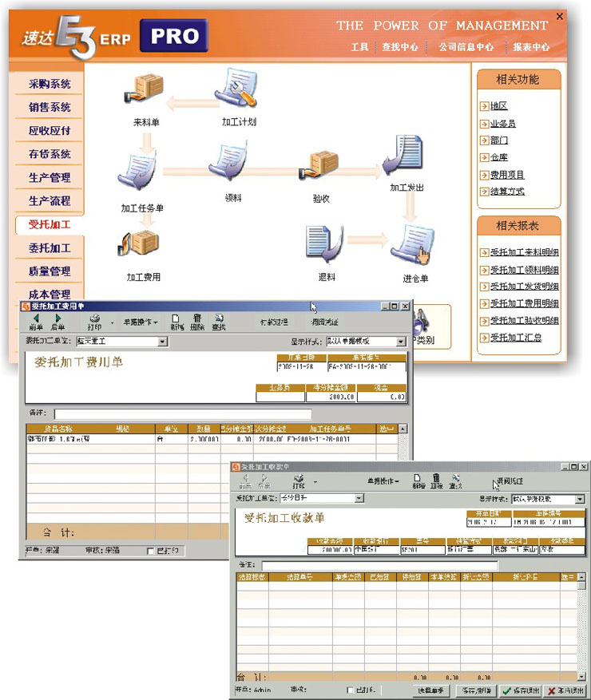Open print options arrow in 费用单 window
The height and width of the screenshot is (700, 591).
(112, 322)
